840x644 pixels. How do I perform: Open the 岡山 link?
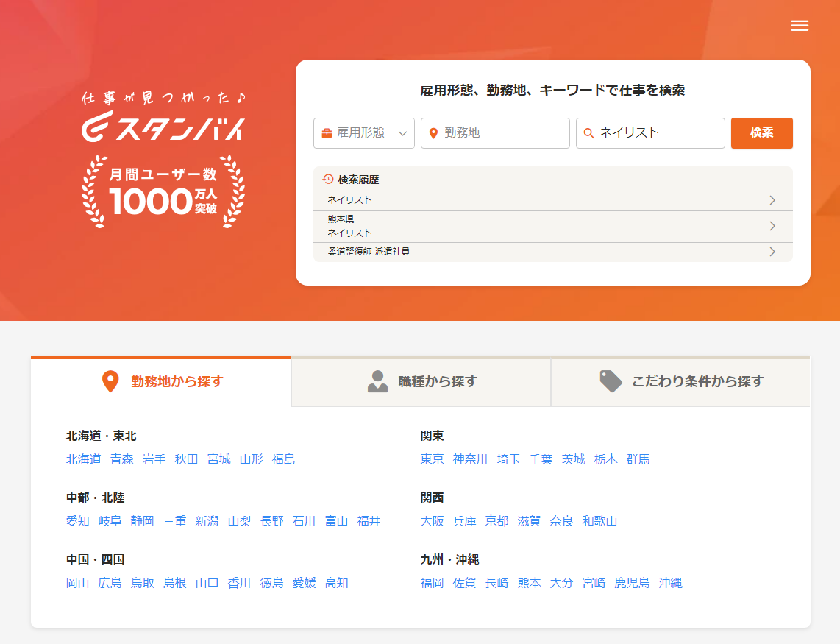click(78, 583)
